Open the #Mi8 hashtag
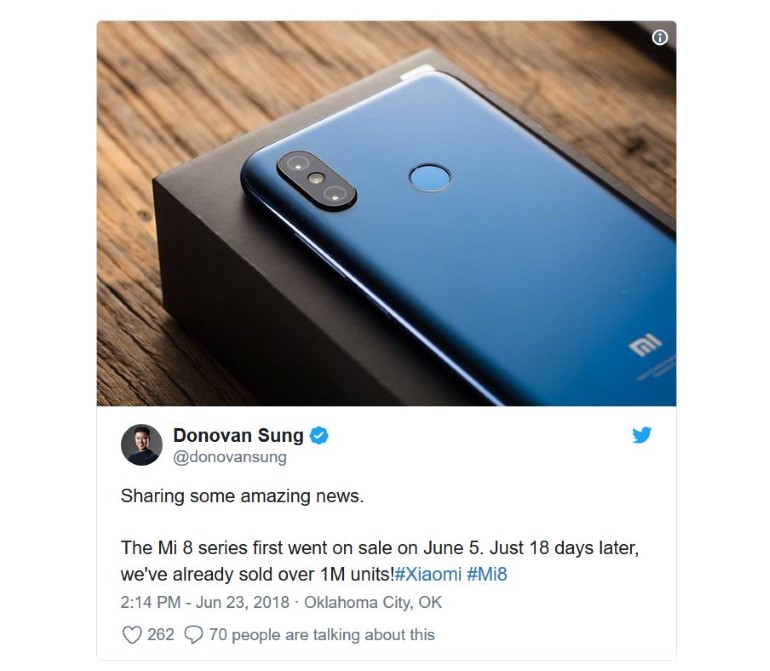The width and height of the screenshot is (770, 671). tap(487, 574)
